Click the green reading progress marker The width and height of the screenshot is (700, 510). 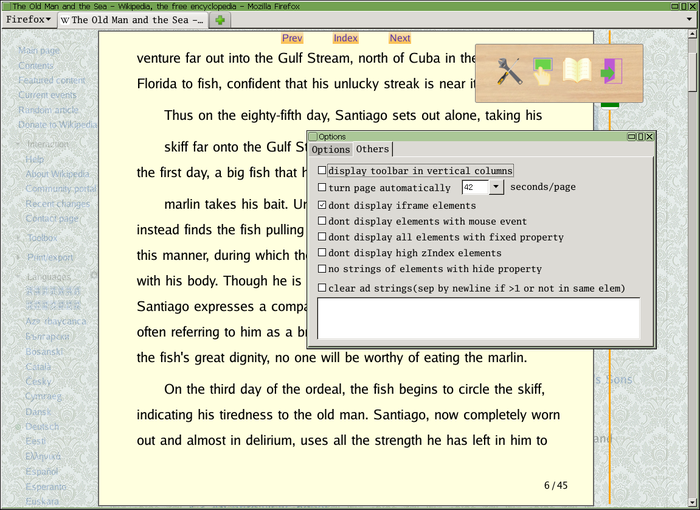[609, 105]
